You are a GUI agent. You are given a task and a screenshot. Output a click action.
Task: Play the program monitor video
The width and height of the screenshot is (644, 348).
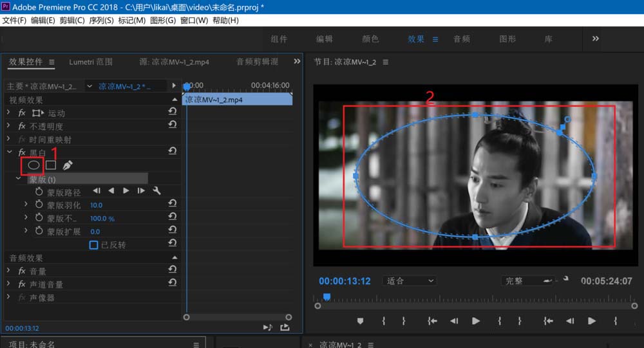476,321
